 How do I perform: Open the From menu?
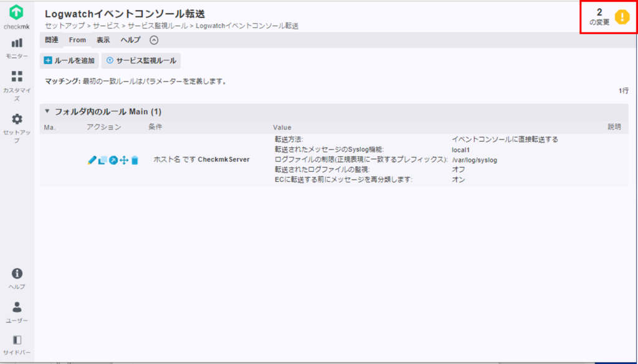tap(77, 40)
